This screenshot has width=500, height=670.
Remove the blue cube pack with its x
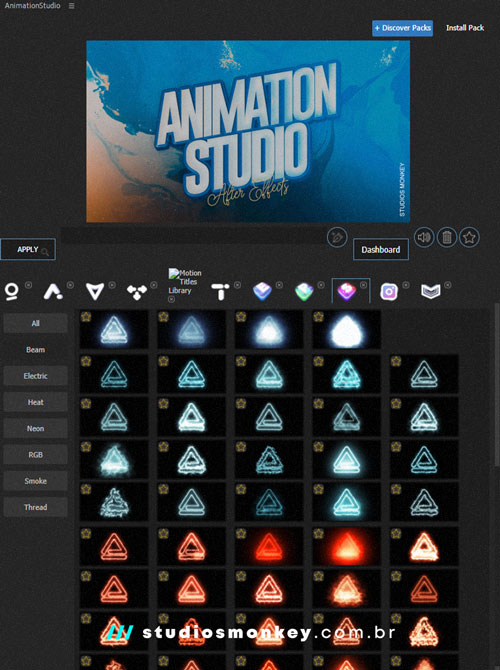coord(279,285)
